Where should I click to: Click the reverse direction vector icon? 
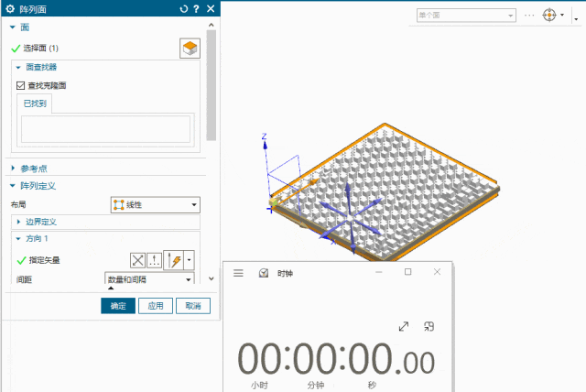[x=138, y=261]
